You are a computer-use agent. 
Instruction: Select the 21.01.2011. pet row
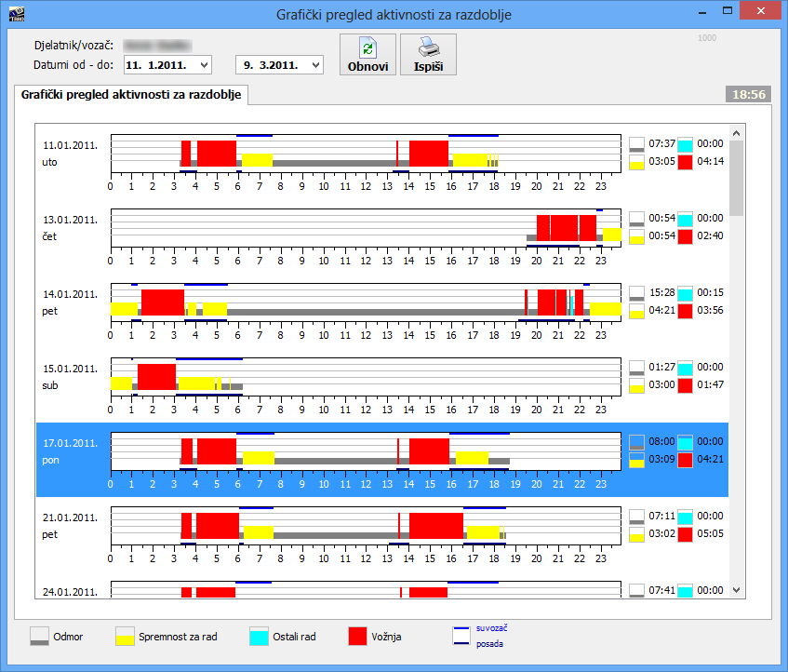(x=382, y=533)
